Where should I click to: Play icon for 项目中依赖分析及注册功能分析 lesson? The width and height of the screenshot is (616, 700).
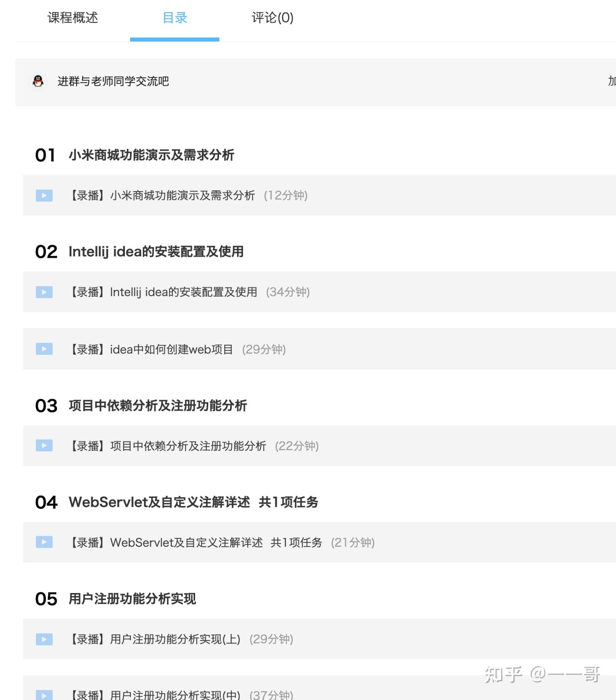(44, 446)
